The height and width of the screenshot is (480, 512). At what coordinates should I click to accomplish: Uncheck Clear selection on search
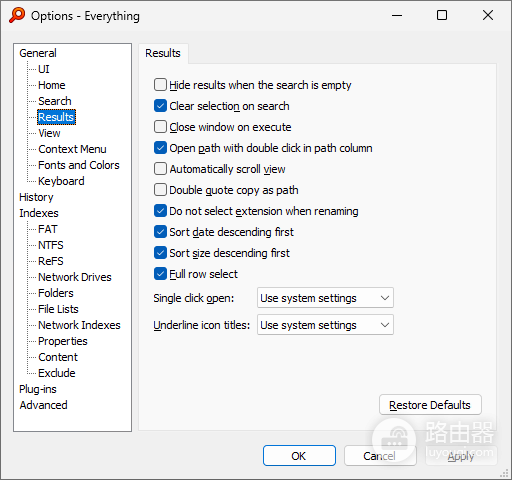(160, 106)
